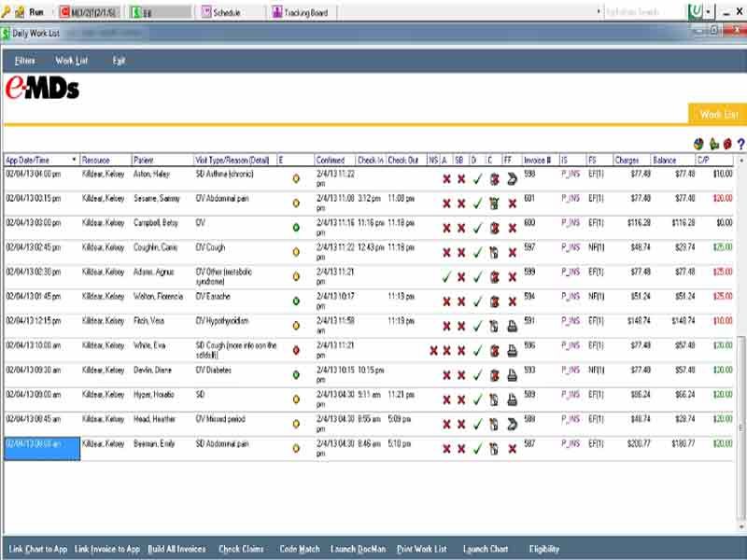Viewport: 747px width, 560px height.
Task: Click SB red X in Sesame, Sammy row
Action: 461,203
